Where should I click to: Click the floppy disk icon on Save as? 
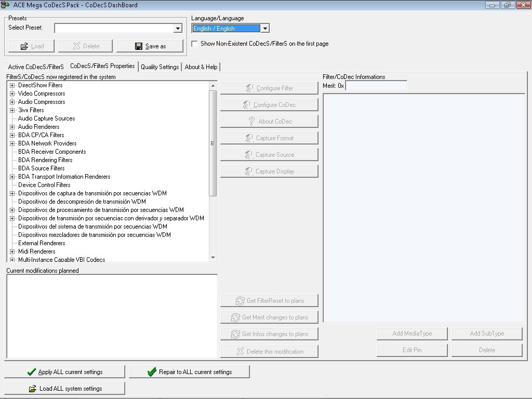click(x=138, y=46)
